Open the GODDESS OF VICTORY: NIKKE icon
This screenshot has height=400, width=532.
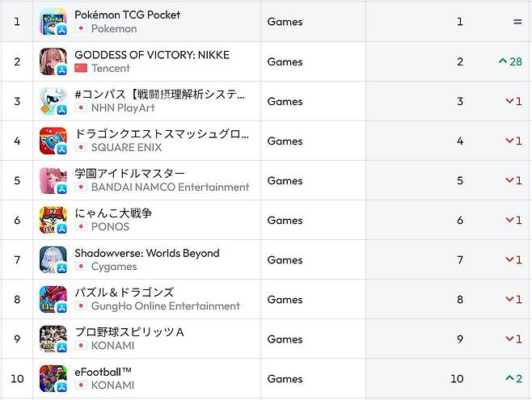(x=53, y=61)
